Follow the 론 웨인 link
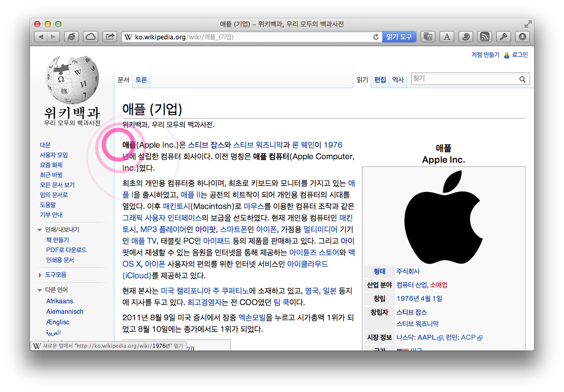This screenshot has height=392, width=564. 303,145
